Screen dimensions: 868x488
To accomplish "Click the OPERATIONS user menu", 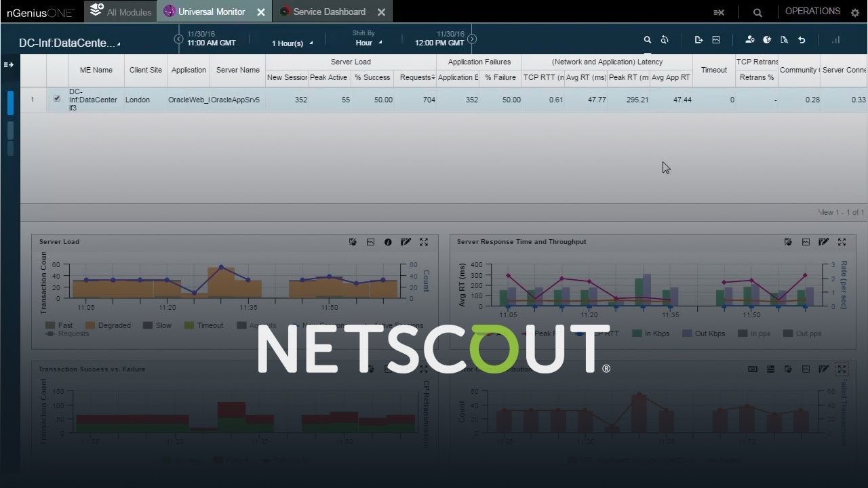I will click(x=812, y=12).
